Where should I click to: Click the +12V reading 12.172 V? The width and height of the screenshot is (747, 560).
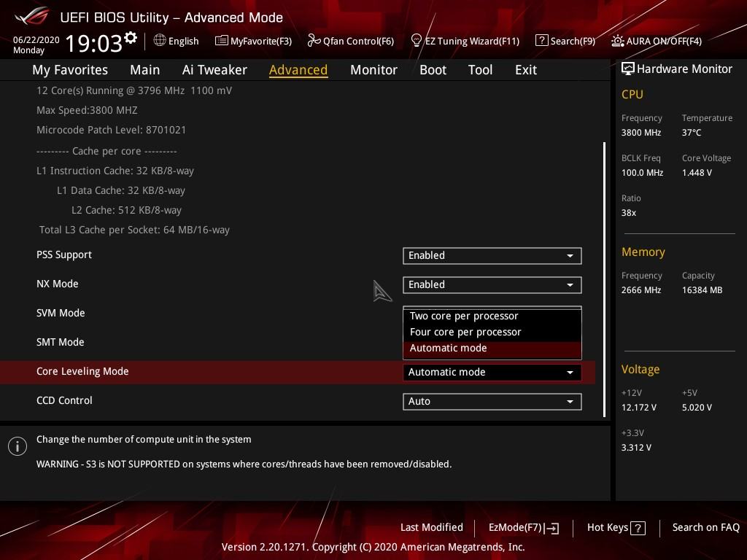coord(638,408)
